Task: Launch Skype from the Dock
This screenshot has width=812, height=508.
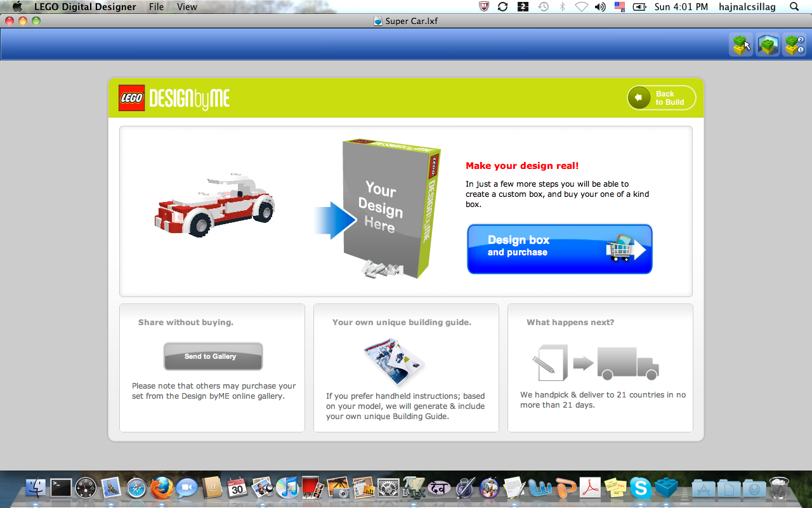Action: pos(640,489)
